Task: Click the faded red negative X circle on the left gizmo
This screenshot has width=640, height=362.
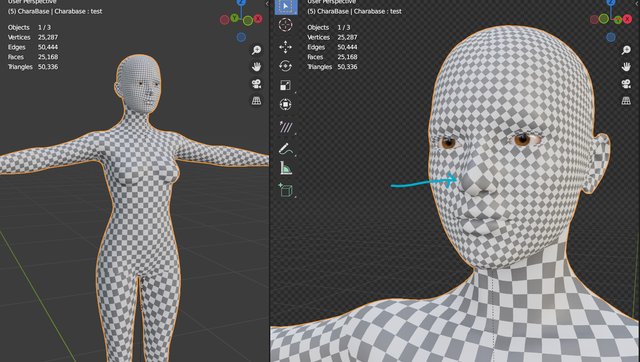Action: pos(224,20)
